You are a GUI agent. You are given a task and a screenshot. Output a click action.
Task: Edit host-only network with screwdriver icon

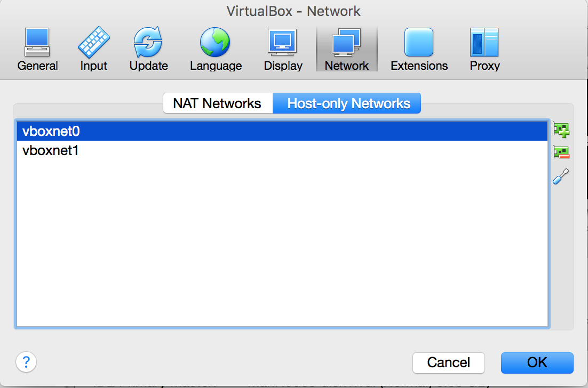coord(561,176)
